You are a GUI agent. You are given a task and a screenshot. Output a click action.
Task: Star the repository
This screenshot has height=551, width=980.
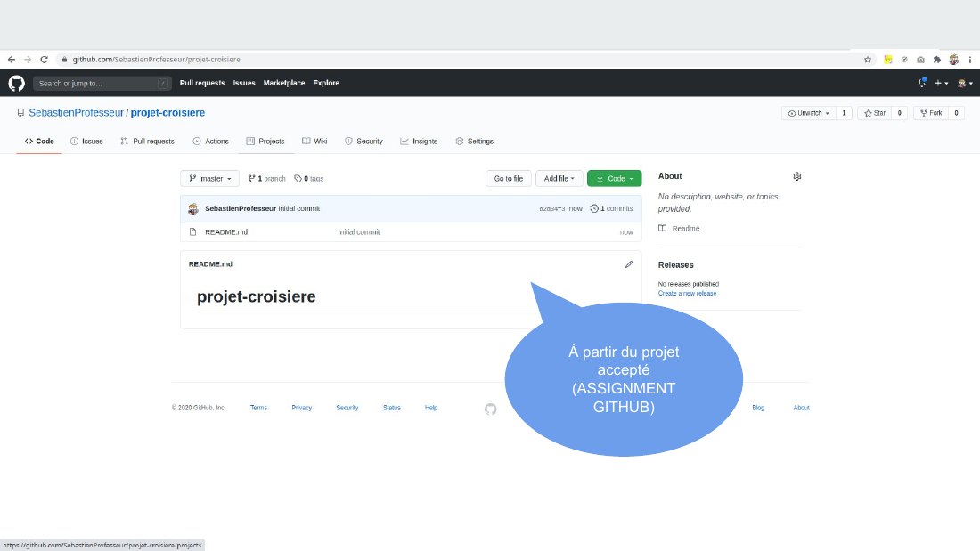874,113
